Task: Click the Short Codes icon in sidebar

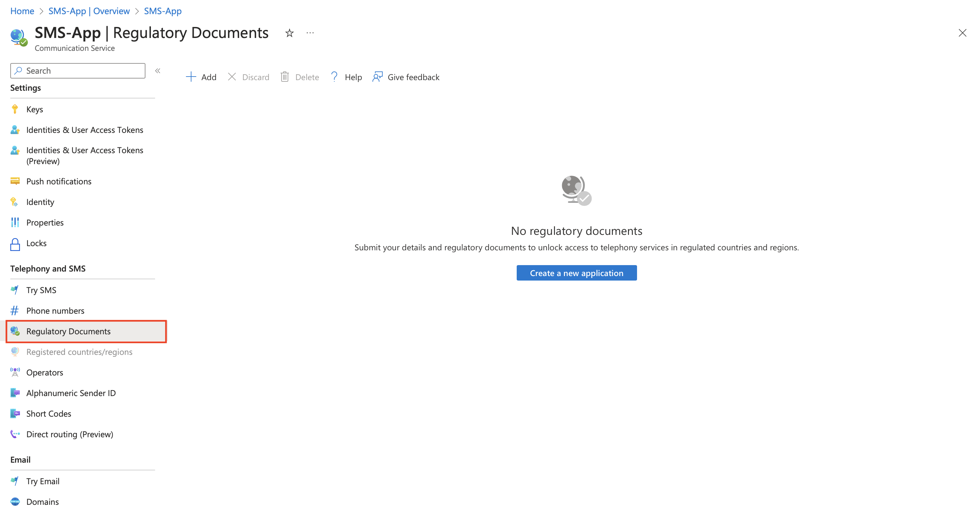Action: [x=15, y=414]
